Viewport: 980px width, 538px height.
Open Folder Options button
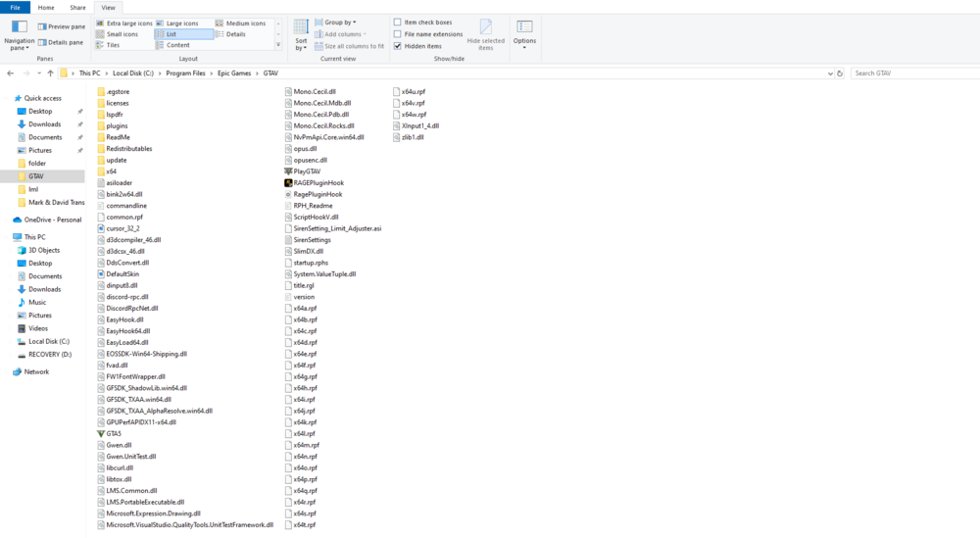524,34
